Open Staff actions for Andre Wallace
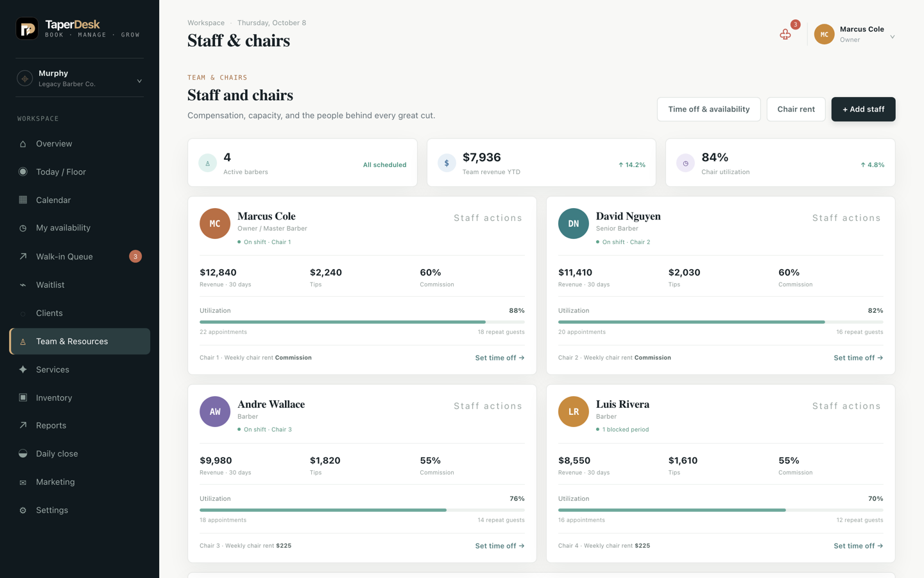 pos(488,406)
